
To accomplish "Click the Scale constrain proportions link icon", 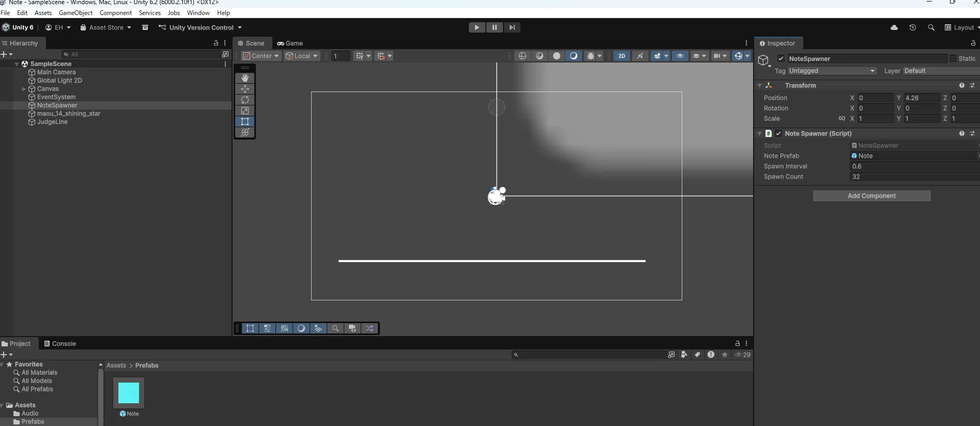I will 842,118.
